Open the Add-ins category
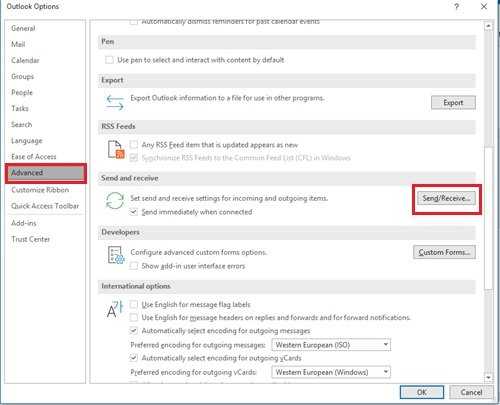 24,223
